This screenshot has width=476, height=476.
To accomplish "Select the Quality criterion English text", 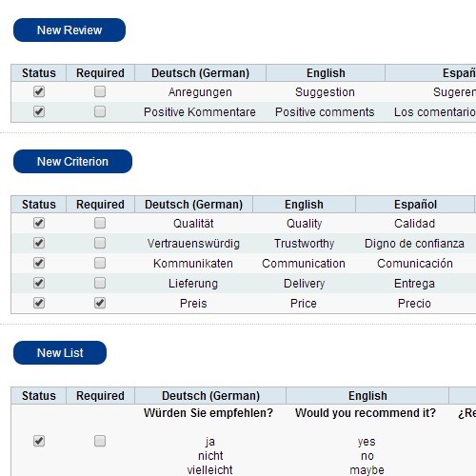I will point(304,224).
